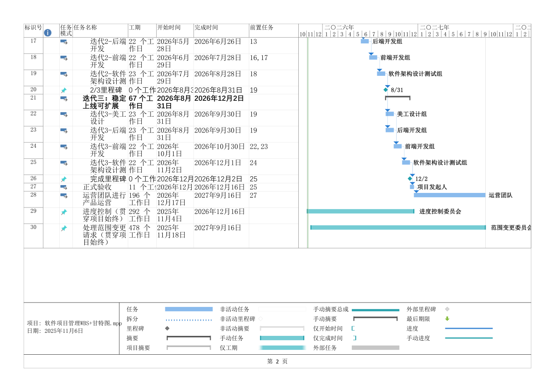The width and height of the screenshot is (555, 392).
Task: Click the 二〇二六年 timescale header
Action: click(x=339, y=27)
